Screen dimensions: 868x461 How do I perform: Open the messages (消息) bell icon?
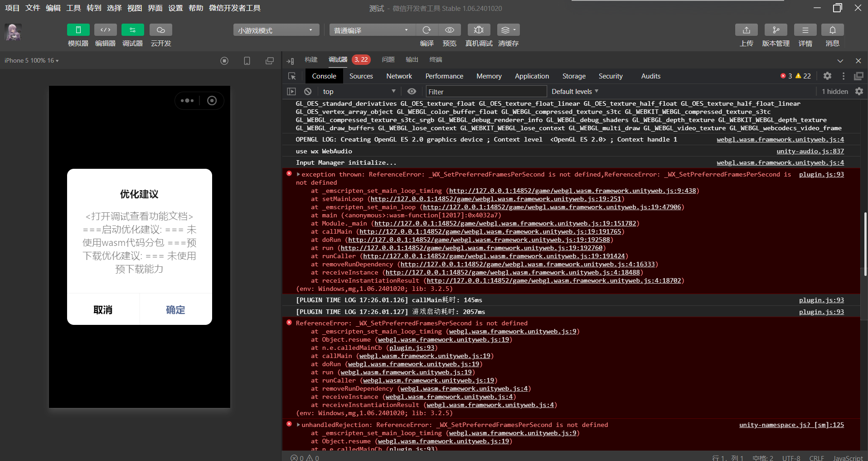coord(833,30)
